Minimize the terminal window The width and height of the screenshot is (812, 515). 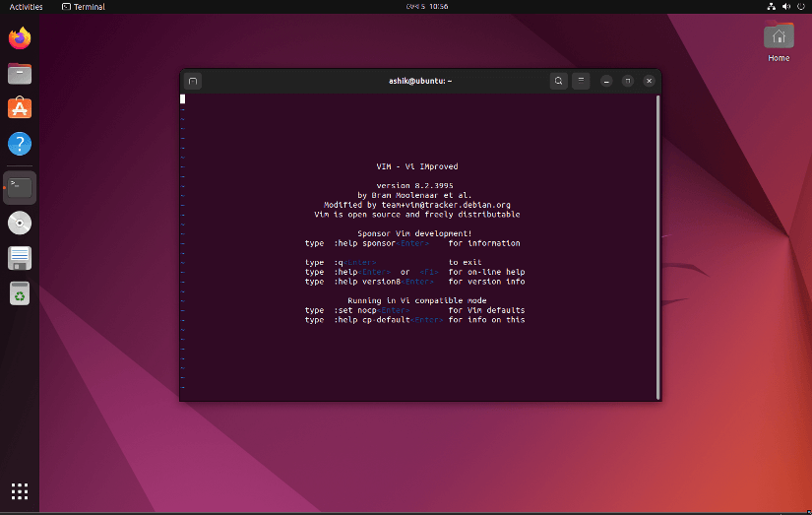click(x=606, y=81)
